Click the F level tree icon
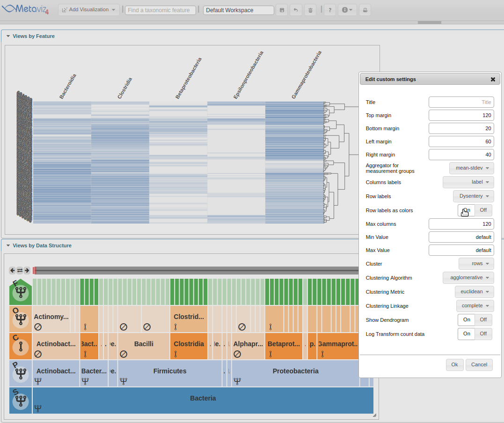The width and height of the screenshot is (504, 423). point(21,292)
